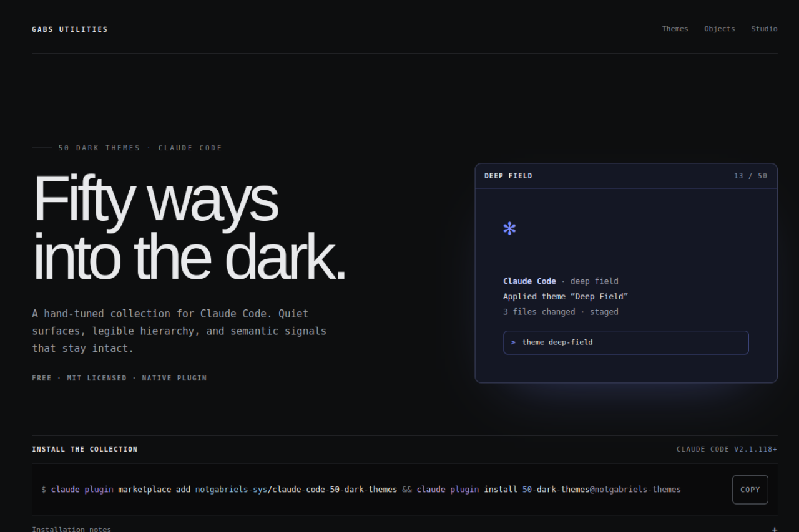This screenshot has height=532, width=799.
Task: Expand the Installation notes section
Action: point(404,528)
